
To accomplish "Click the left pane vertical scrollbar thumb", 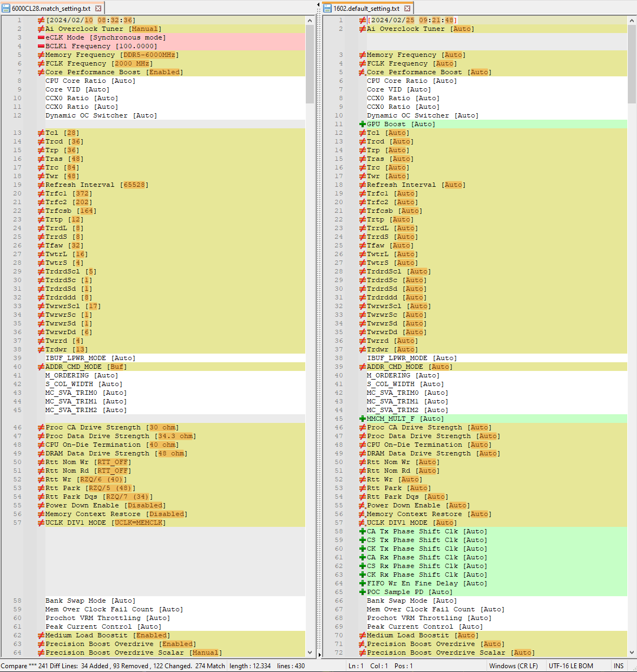I will tap(310, 64).
